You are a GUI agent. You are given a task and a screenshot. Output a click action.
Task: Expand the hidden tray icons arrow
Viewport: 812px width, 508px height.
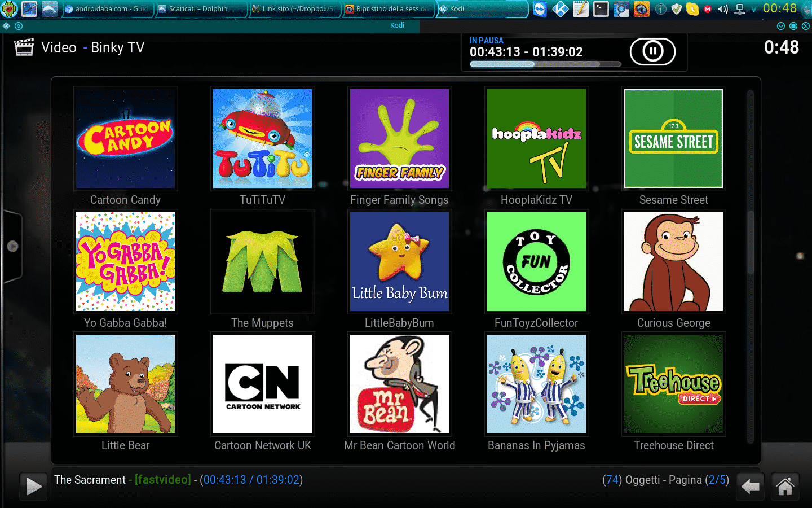(x=754, y=10)
